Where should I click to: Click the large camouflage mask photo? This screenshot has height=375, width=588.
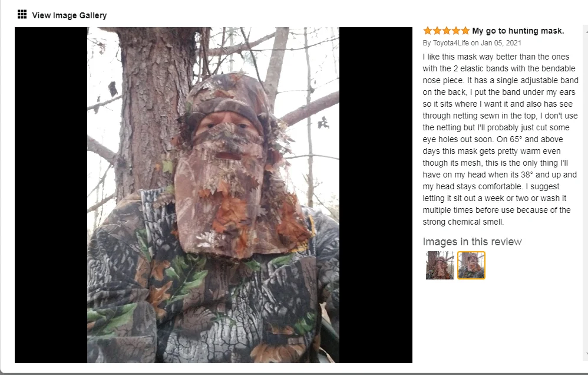[213, 195]
